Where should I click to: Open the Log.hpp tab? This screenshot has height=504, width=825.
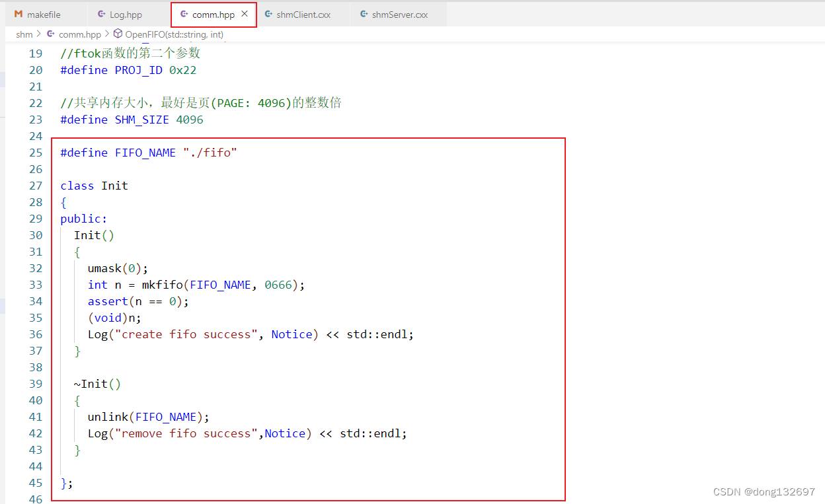pyautogui.click(x=126, y=15)
